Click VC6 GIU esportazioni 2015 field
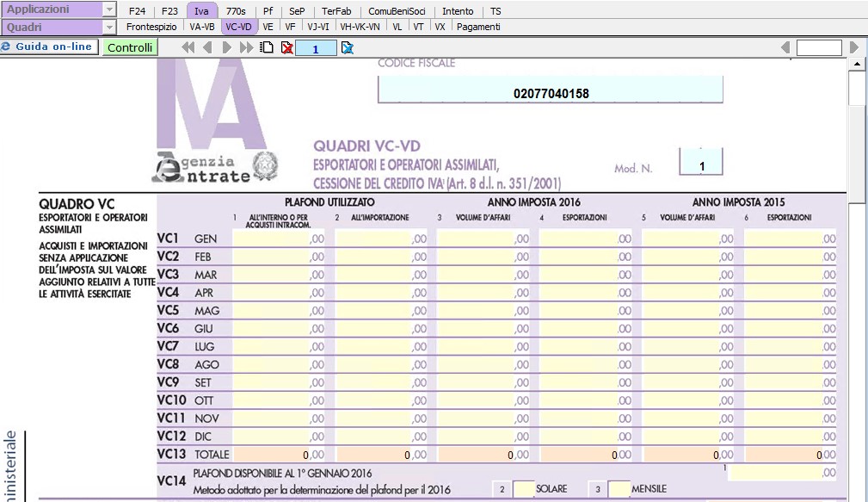The image size is (868, 502). (790, 329)
